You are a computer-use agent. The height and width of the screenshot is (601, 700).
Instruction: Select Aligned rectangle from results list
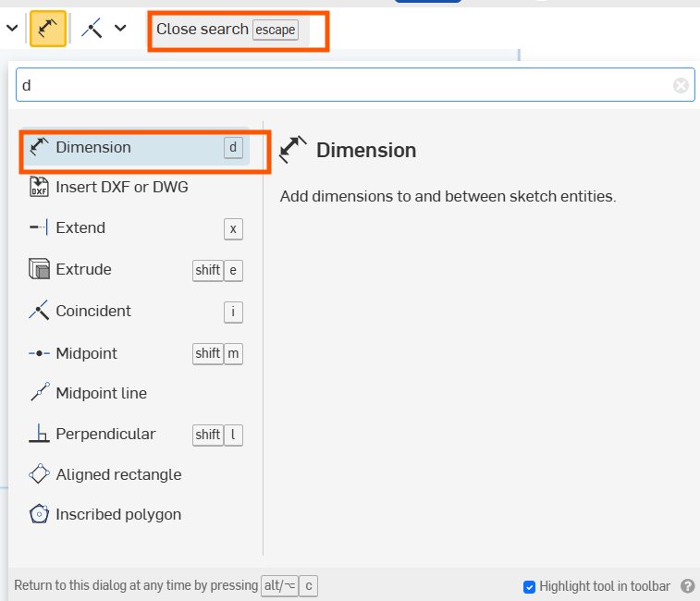tap(118, 474)
